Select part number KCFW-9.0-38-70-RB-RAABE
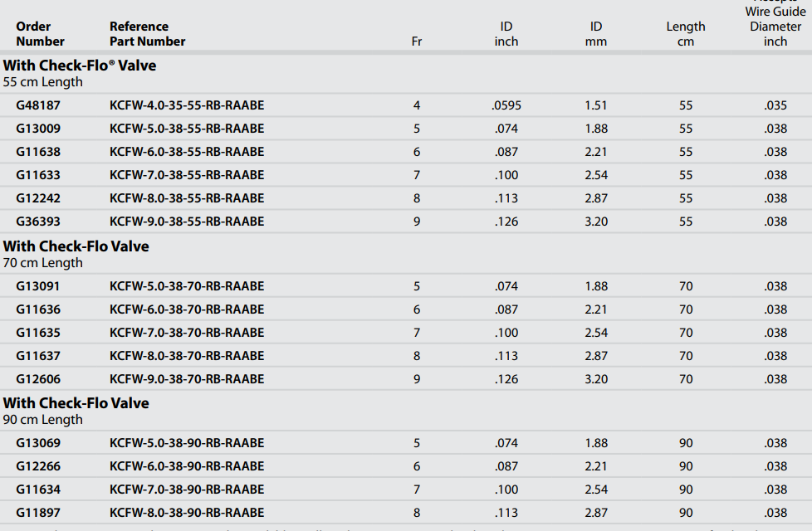 (x=187, y=379)
